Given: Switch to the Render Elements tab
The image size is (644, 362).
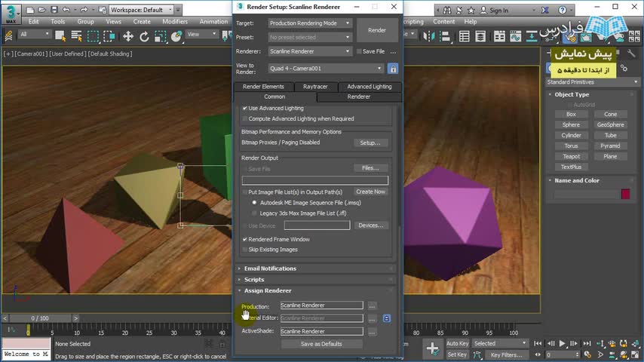Looking at the screenshot, I should click(x=263, y=87).
